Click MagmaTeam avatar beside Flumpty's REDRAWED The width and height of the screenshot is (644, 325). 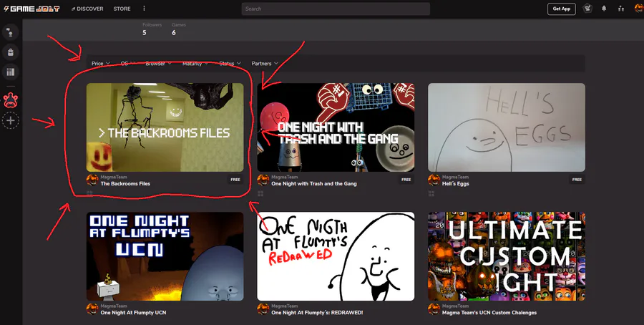263,309
